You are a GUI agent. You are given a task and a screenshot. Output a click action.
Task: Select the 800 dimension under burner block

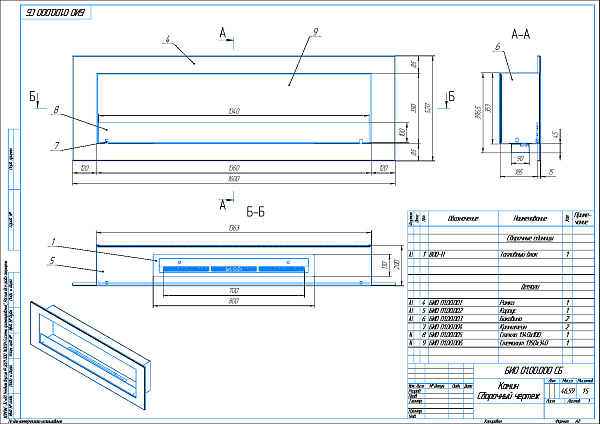point(233,300)
